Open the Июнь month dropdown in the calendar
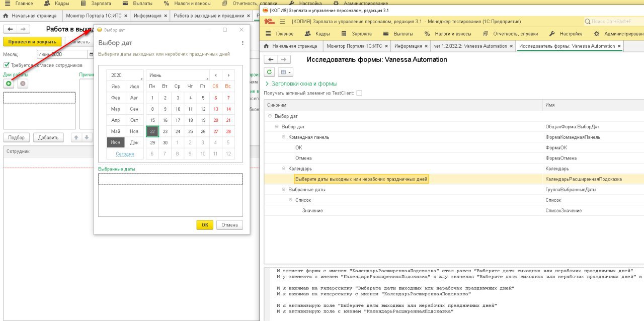Image resolution: width=644 pixels, height=321 pixels. click(177, 75)
